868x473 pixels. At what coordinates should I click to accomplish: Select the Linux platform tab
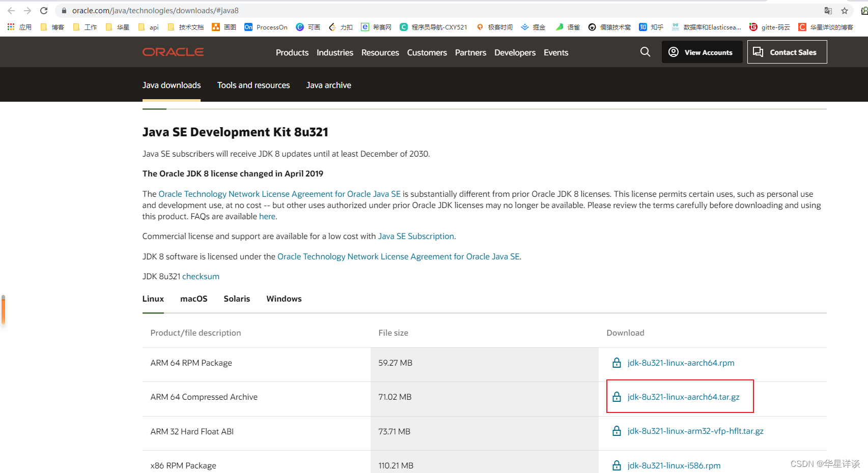153,299
